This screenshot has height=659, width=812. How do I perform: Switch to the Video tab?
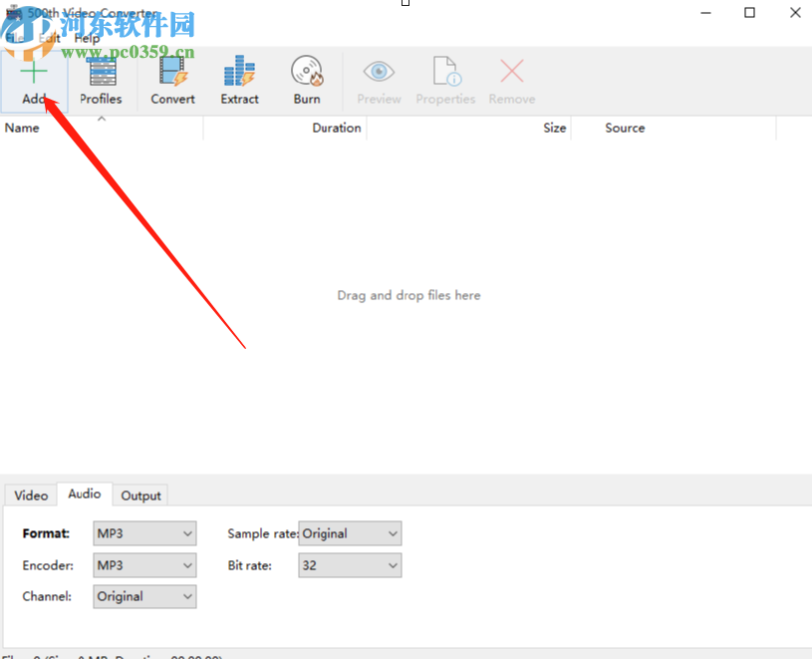(31, 495)
